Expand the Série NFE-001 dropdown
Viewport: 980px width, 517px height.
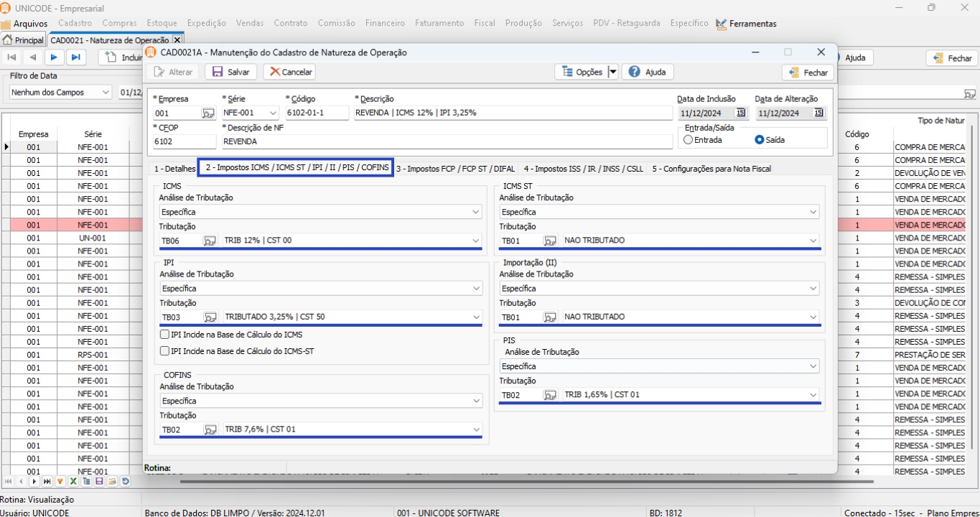[x=272, y=113]
